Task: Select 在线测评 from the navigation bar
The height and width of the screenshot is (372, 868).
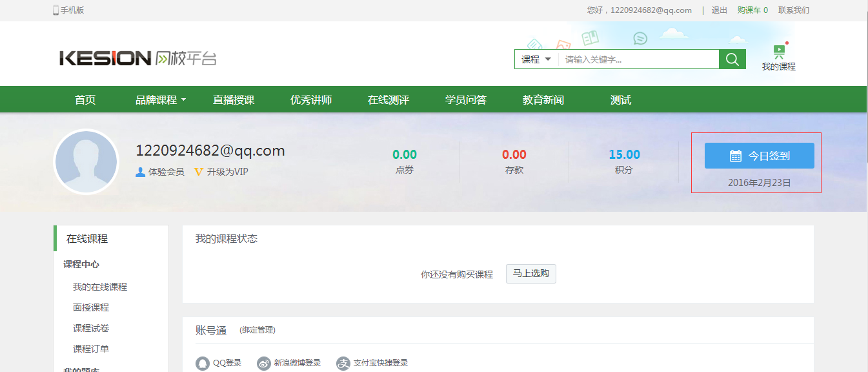Action: [389, 100]
